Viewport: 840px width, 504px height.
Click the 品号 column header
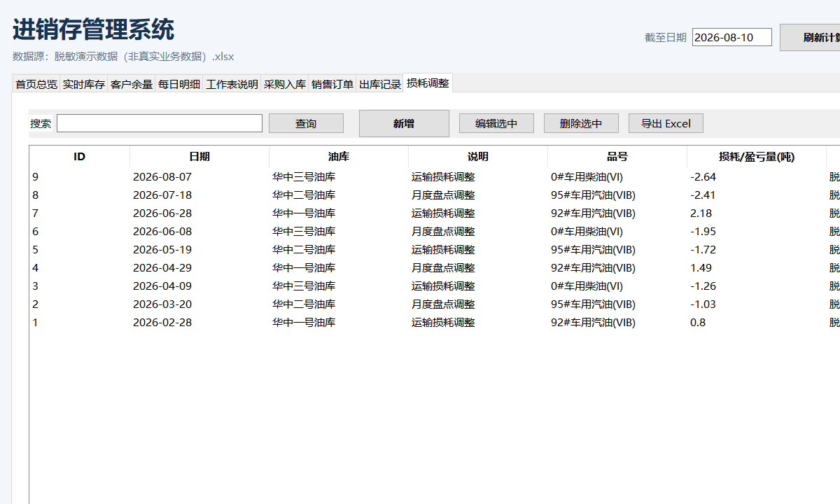617,157
